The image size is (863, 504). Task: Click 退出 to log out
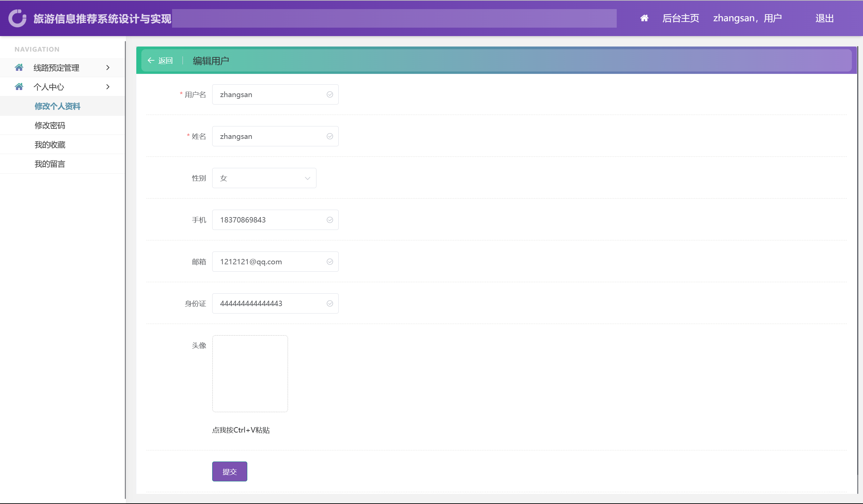pyautogui.click(x=824, y=18)
